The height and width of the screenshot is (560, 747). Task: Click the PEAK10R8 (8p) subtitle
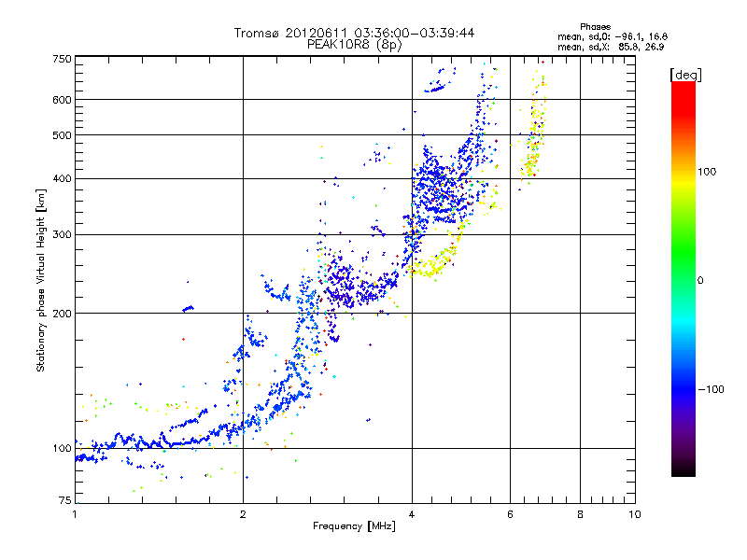(x=354, y=45)
